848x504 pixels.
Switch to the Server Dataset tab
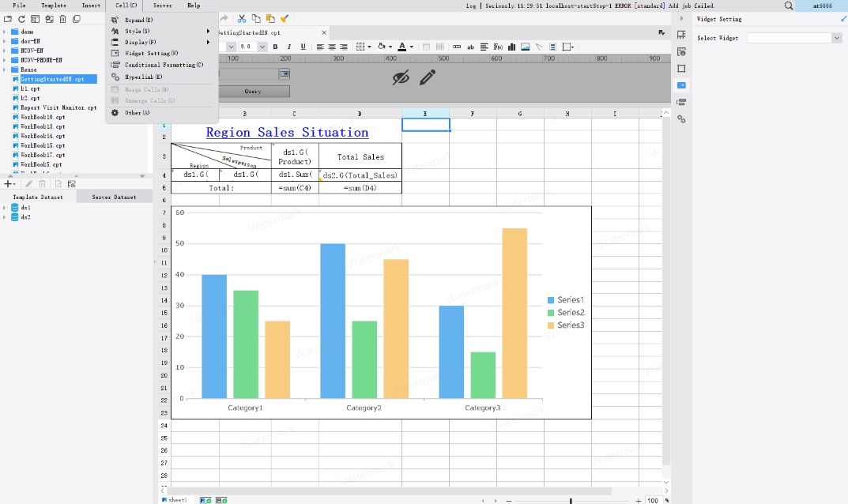[114, 197]
